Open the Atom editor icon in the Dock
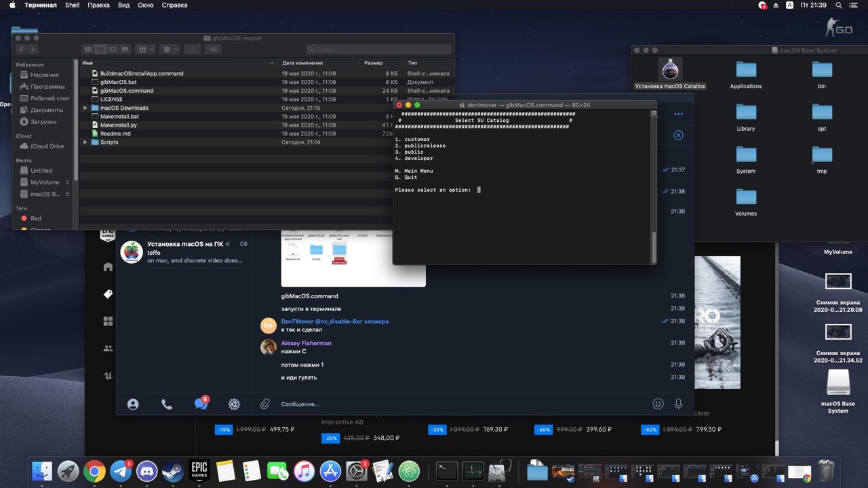Screen dimensions: 868x488 tap(409, 471)
